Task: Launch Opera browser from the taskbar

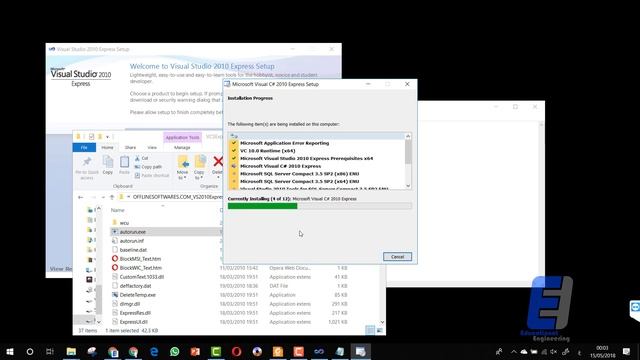Action: tap(237, 351)
